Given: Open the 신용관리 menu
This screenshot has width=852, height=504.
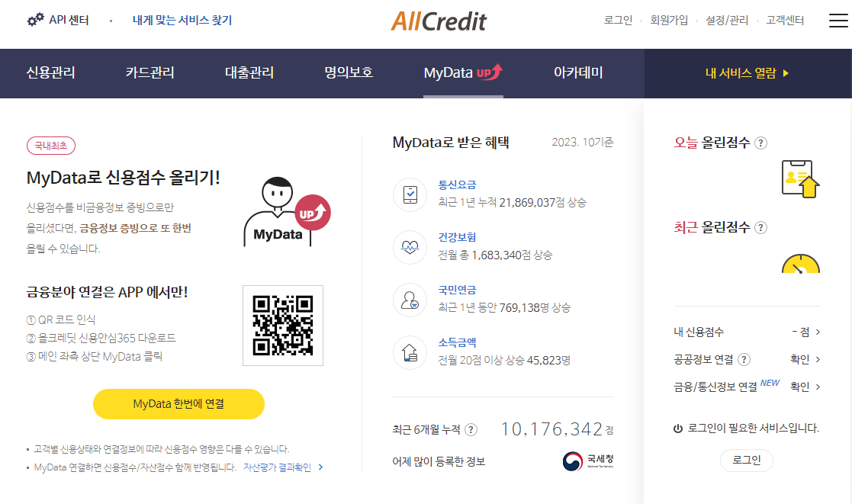Looking at the screenshot, I should [50, 72].
